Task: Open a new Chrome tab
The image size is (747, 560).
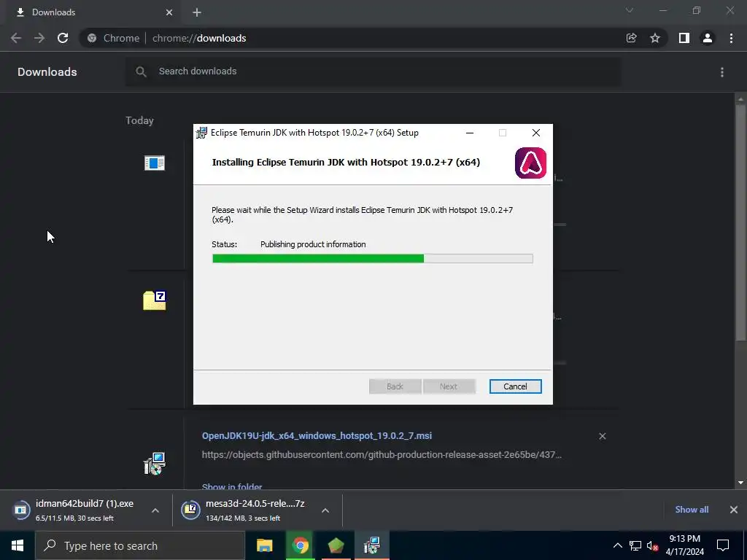Action: point(197,12)
